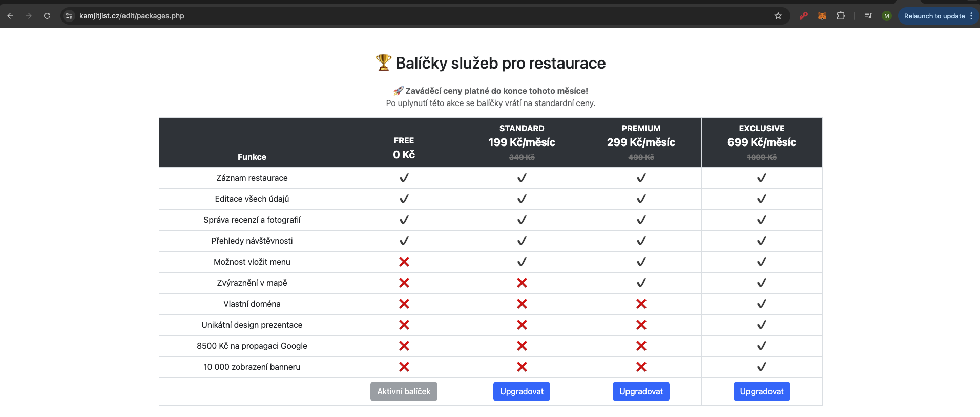Open the Chrome three-dot menu

click(971, 16)
